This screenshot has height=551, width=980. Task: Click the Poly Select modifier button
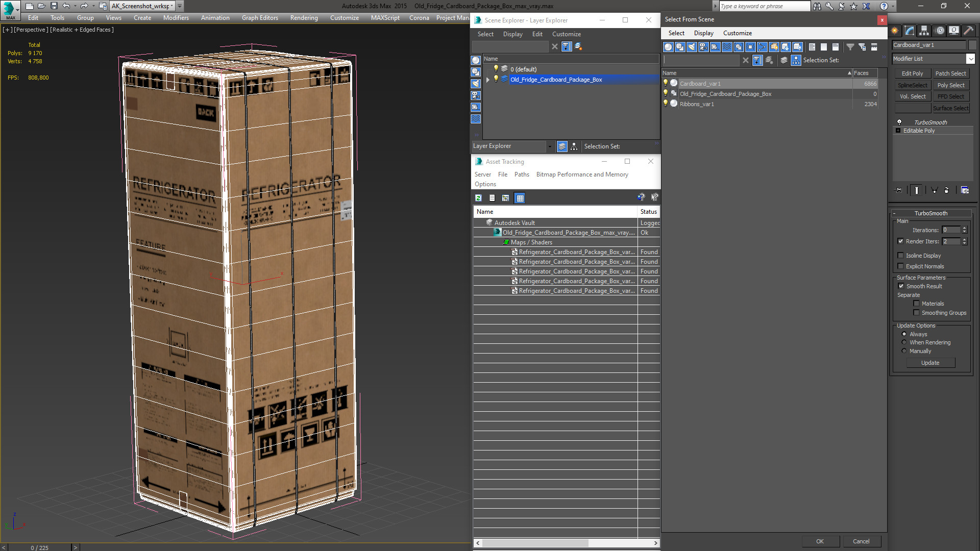[x=950, y=85]
